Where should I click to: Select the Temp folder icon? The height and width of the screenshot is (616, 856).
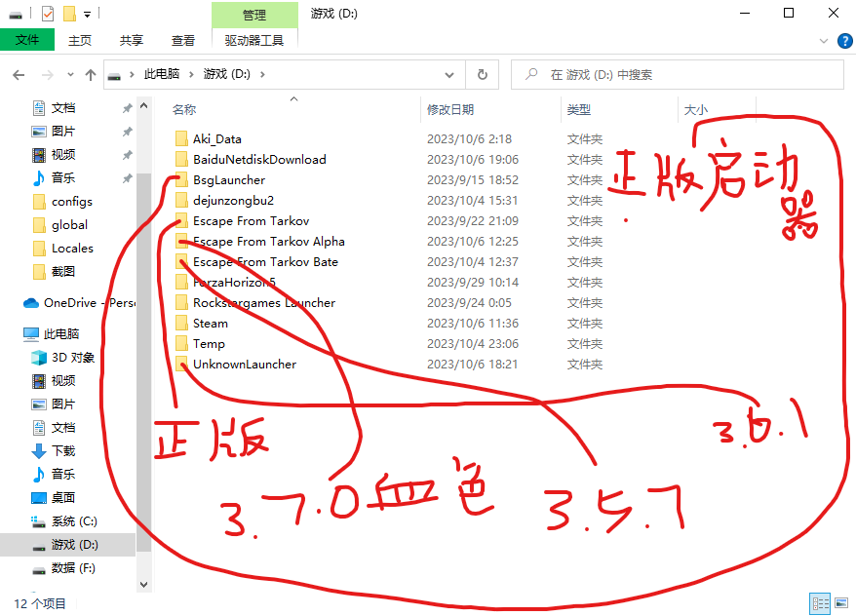pyautogui.click(x=181, y=344)
